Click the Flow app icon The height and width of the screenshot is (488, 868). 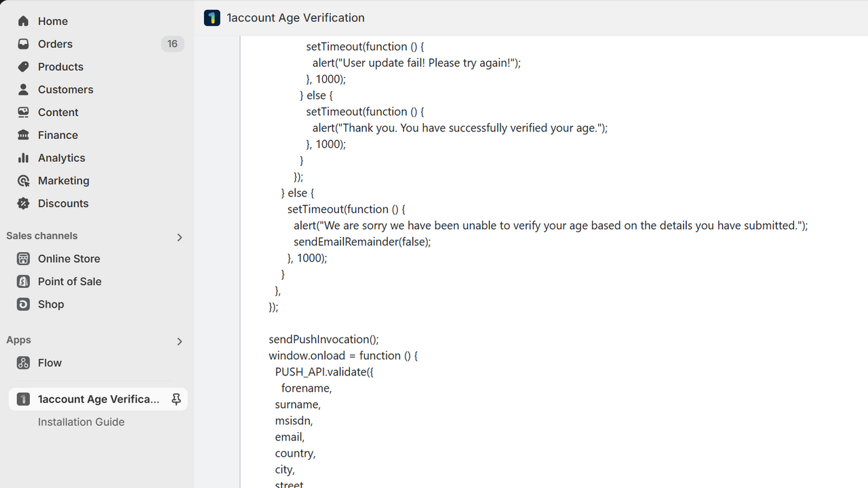tap(24, 363)
